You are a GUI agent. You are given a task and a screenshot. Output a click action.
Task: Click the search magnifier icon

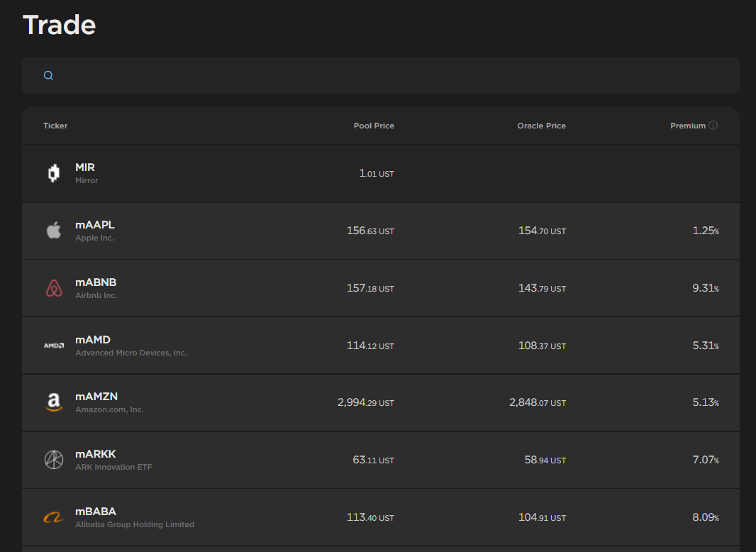48,76
